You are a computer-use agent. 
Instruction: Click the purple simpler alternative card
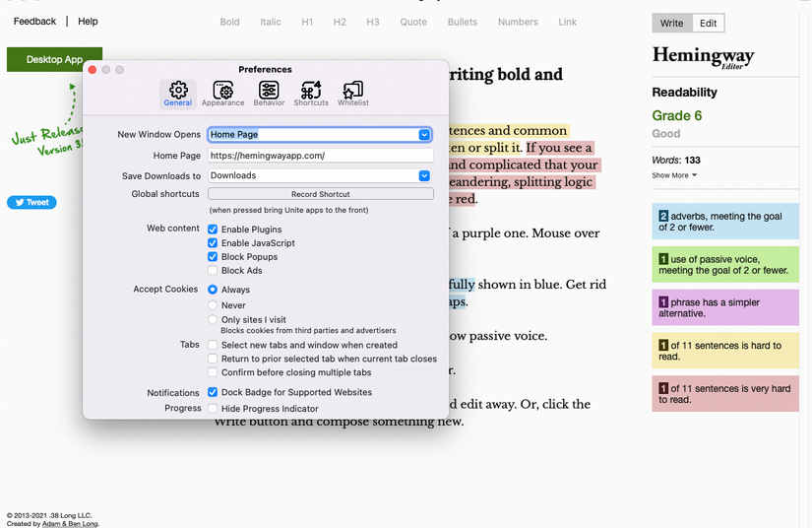(x=725, y=307)
